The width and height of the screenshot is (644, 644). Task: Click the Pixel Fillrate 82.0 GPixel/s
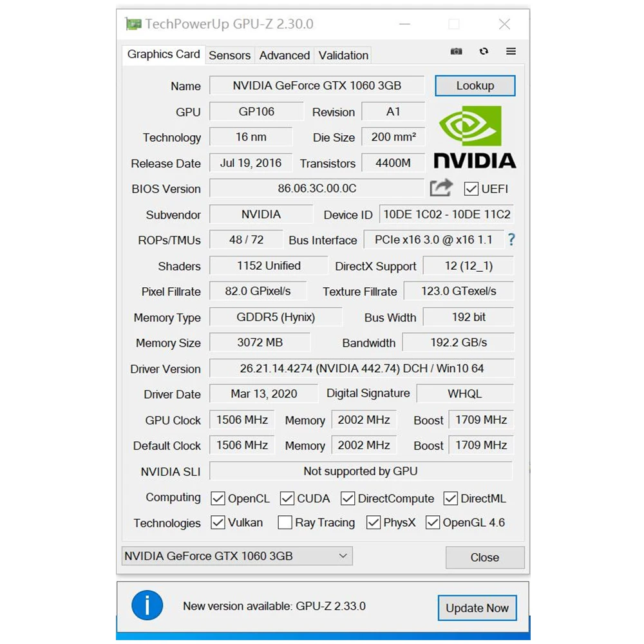258,291
